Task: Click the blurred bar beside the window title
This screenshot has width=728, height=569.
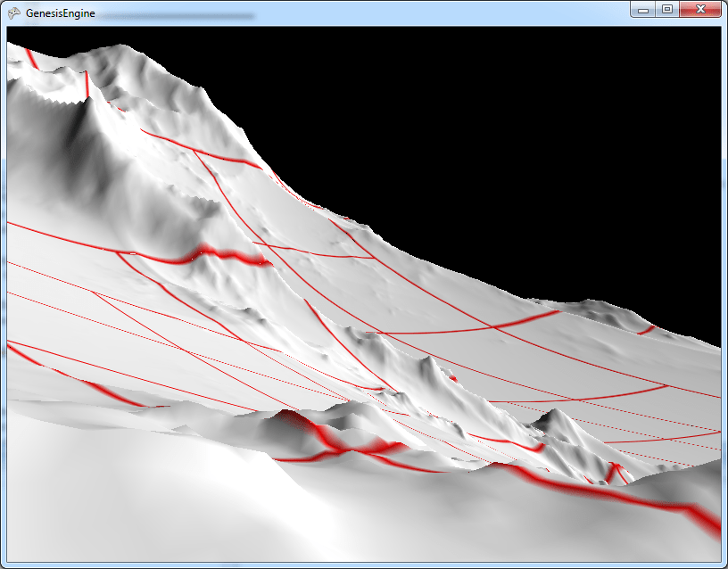Action: (178, 15)
